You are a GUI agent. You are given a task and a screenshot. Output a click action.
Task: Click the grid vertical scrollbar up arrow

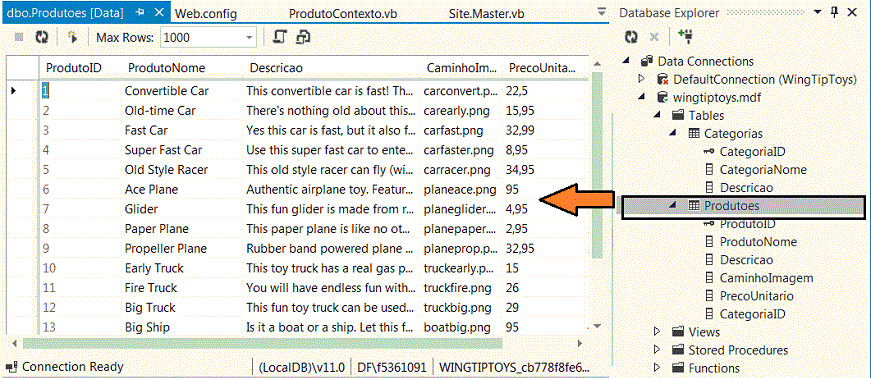coord(597,63)
